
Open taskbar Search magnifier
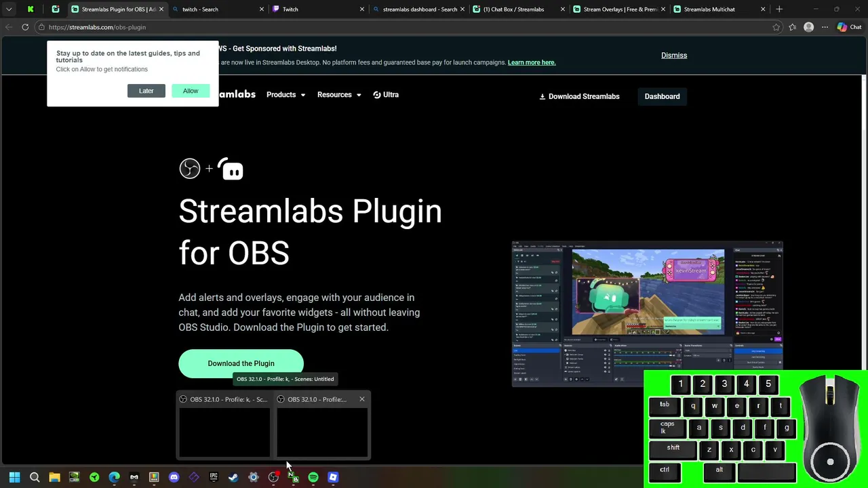point(35,477)
